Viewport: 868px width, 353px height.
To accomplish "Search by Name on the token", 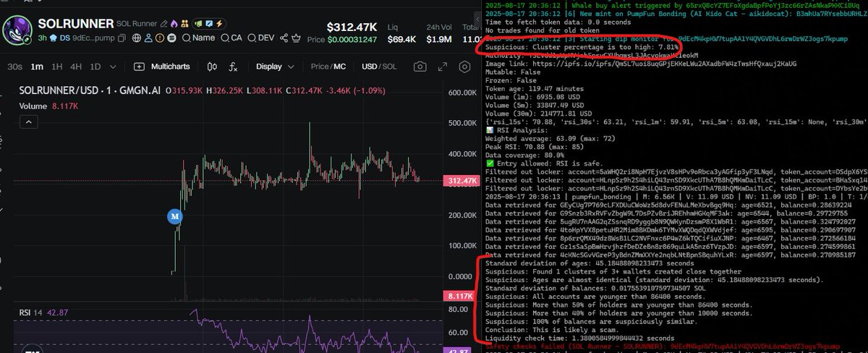I will click(x=198, y=38).
